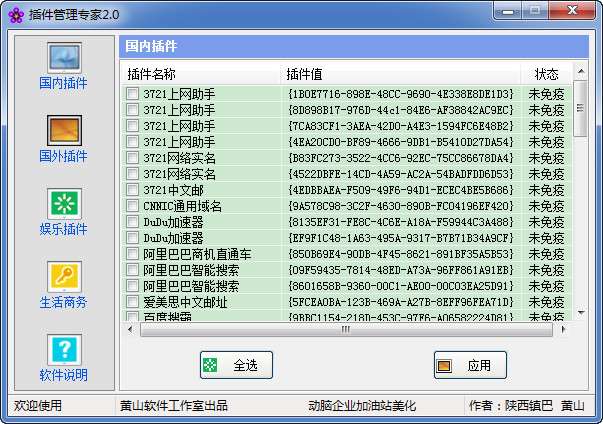Viewport: 603px width, 424px height.
Task: Click the horizontal scrollbar thumb
Action: pos(346,329)
